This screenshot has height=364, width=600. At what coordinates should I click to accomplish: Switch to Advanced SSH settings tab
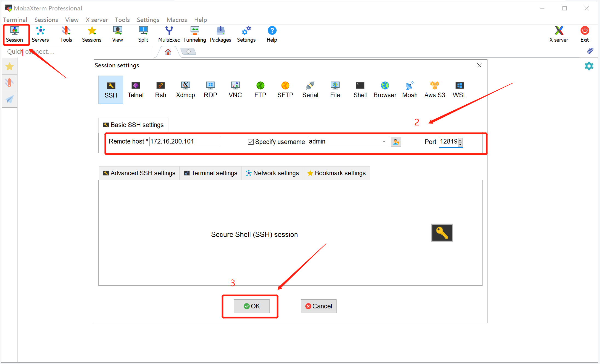pos(139,173)
